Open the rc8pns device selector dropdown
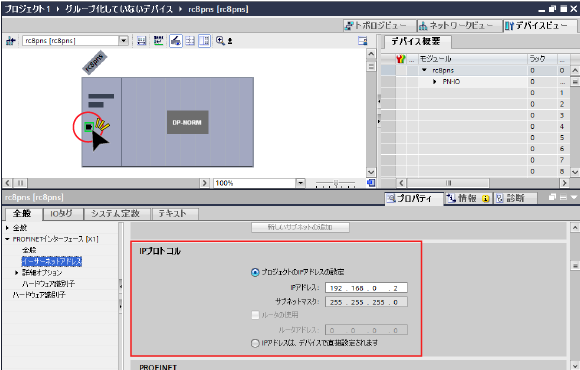Image resolution: width=580 pixels, height=370 pixels. coord(124,41)
